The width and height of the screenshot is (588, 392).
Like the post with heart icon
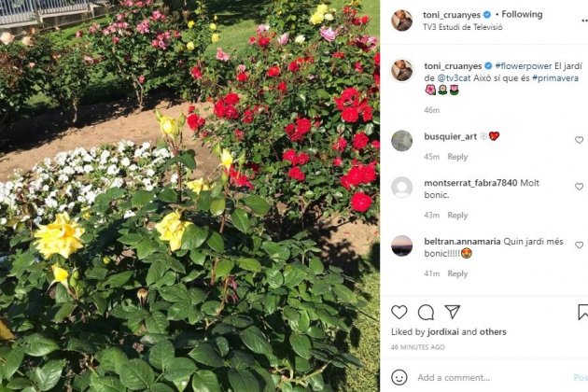click(x=399, y=312)
